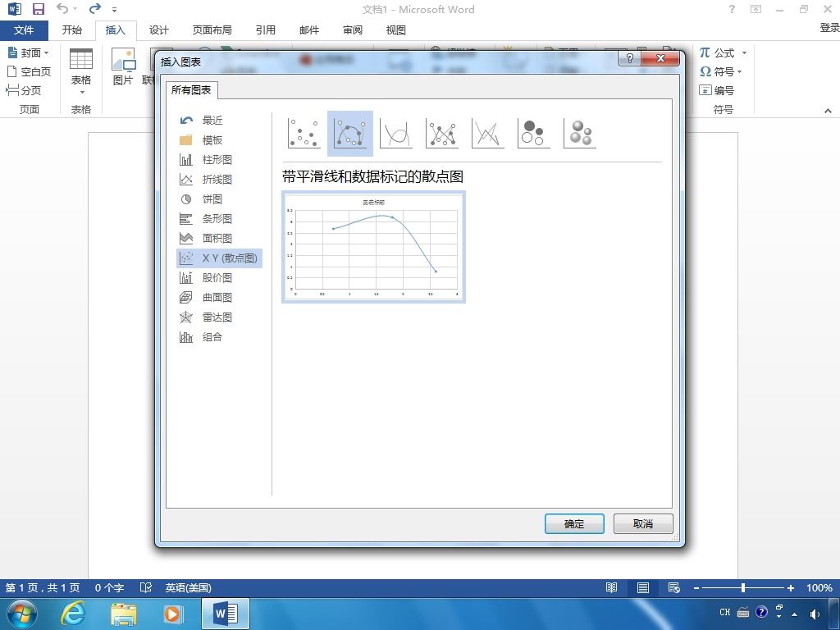840x630 pixels.
Task: Select the 折线图 line chart category
Action: tap(219, 180)
